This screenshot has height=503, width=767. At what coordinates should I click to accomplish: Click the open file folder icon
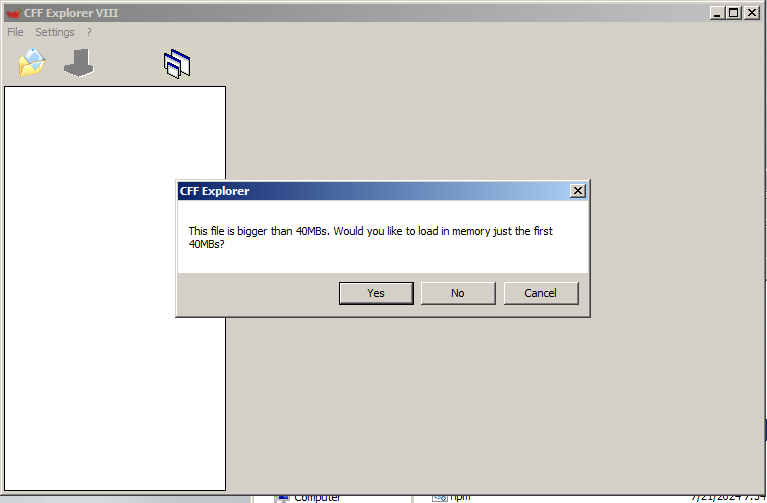[x=32, y=63]
